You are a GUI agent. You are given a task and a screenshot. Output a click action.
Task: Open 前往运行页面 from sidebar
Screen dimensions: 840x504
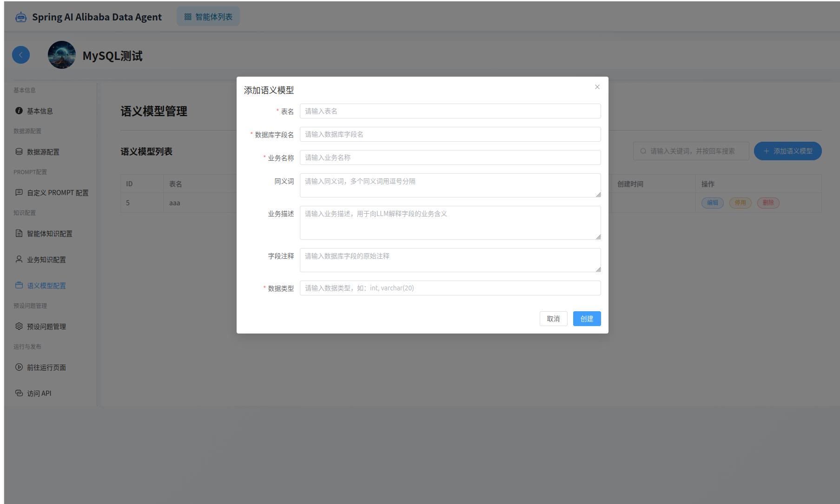[x=46, y=367]
